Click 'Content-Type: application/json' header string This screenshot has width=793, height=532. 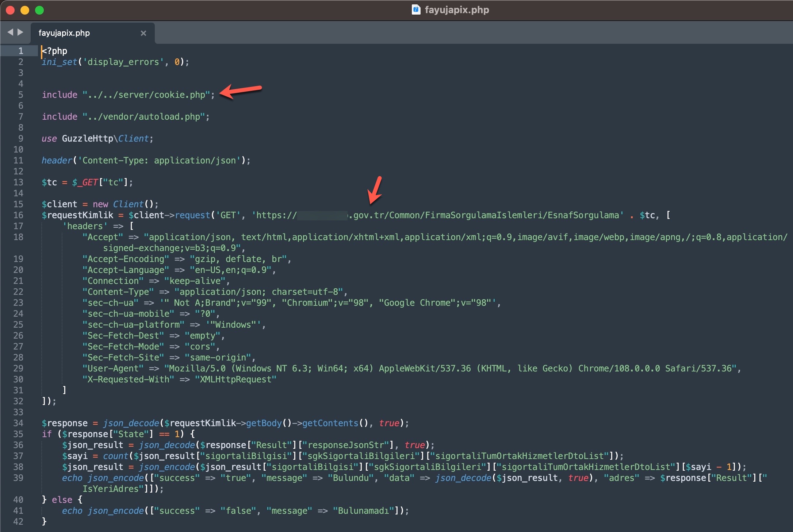[159, 160]
